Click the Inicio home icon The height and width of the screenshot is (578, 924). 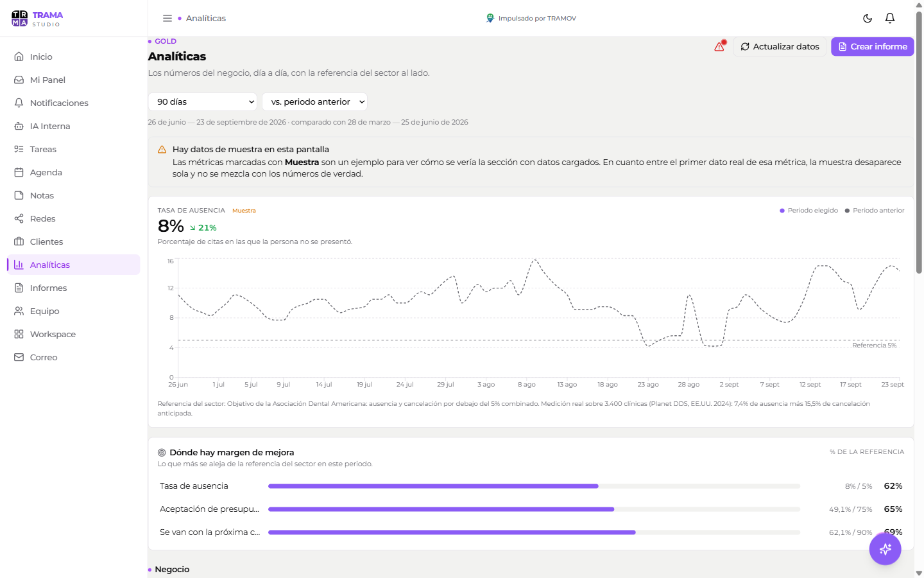(x=19, y=57)
